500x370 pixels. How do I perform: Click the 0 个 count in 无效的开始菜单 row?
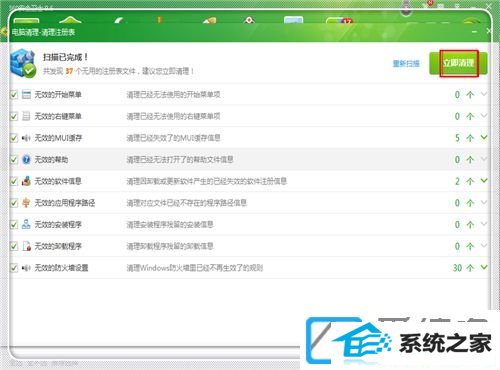[464, 95]
